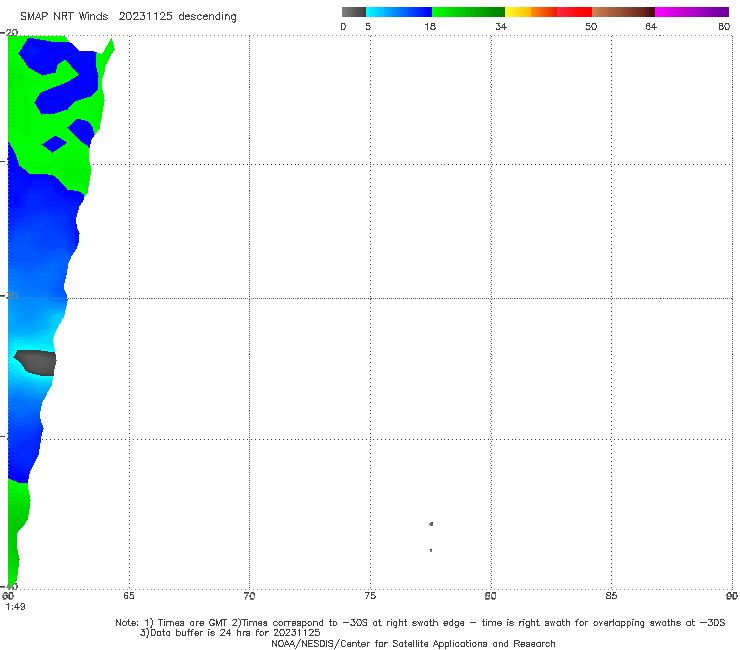The image size is (740, 650).
Task: Click the date '20231125' in the title
Action: [145, 17]
